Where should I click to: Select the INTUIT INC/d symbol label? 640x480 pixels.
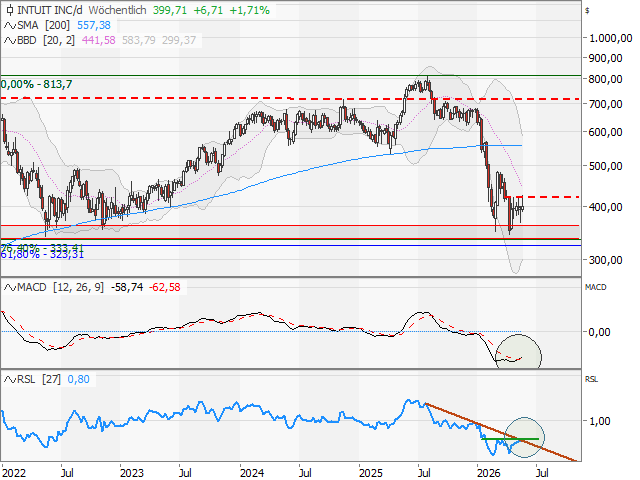(x=50, y=10)
